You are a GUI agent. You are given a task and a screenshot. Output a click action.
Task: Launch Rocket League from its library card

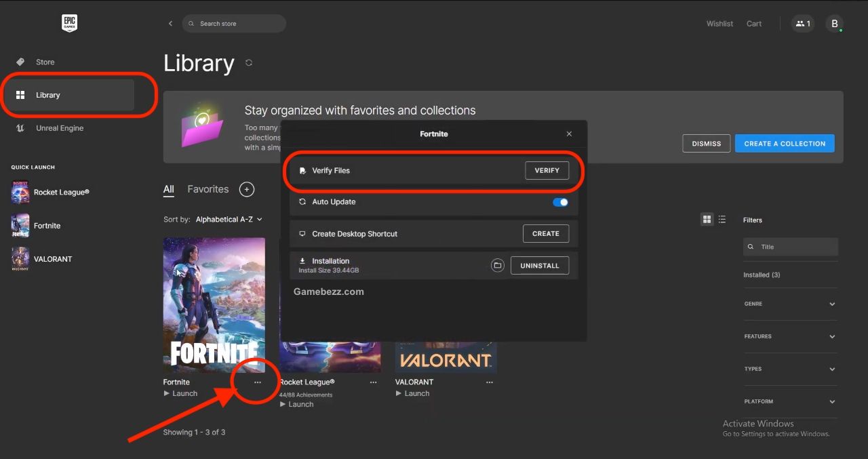[x=297, y=404]
